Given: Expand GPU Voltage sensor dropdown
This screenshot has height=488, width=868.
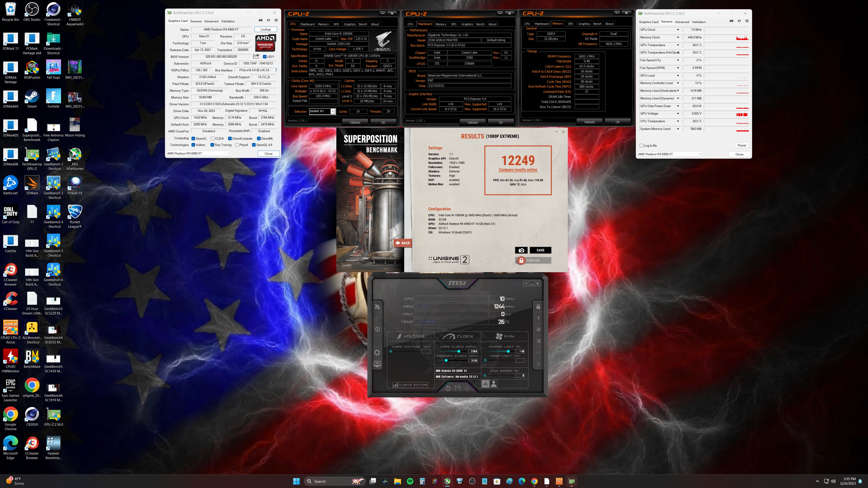Looking at the screenshot, I should pos(678,113).
